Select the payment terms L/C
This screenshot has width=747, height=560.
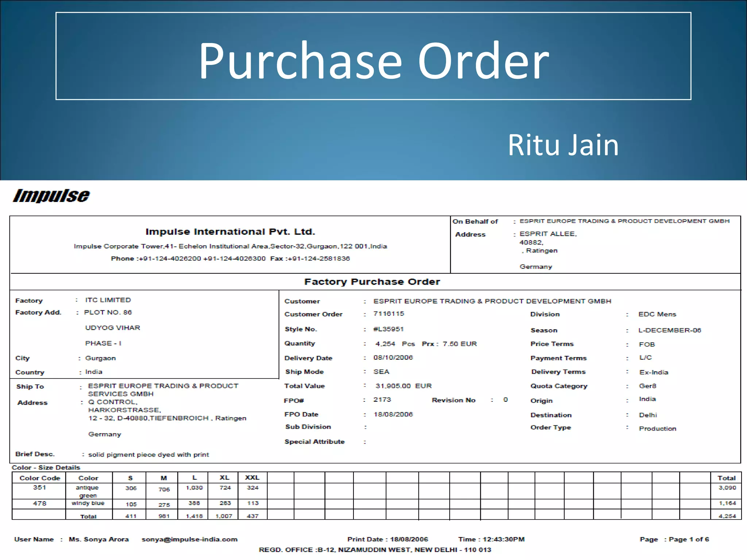click(645, 358)
